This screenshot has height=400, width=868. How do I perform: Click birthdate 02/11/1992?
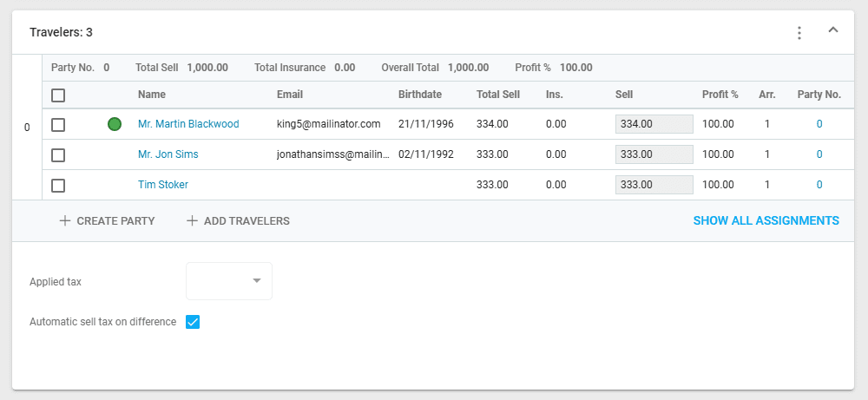click(425, 154)
